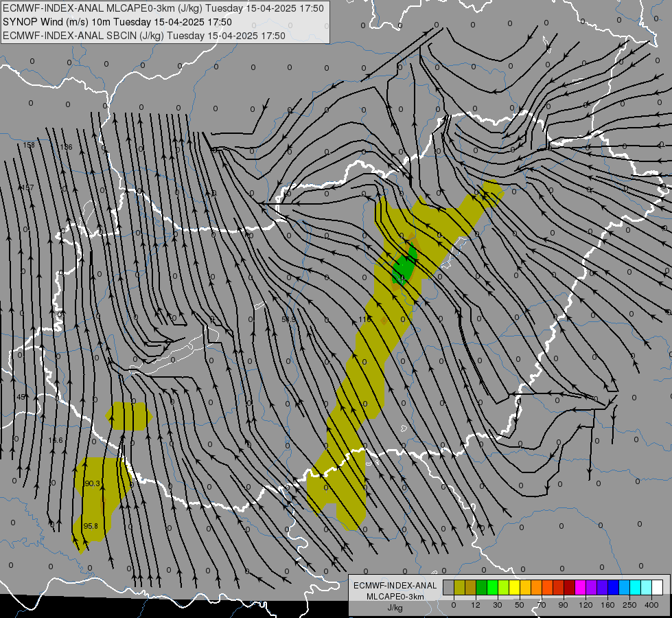Click the legend scale value '250'

(629, 605)
